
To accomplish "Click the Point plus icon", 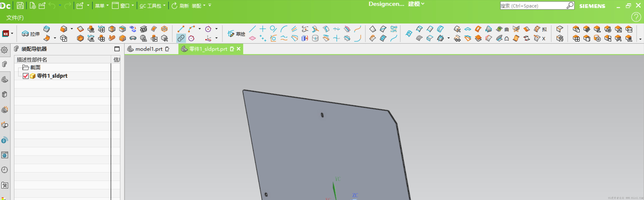I will click(262, 29).
